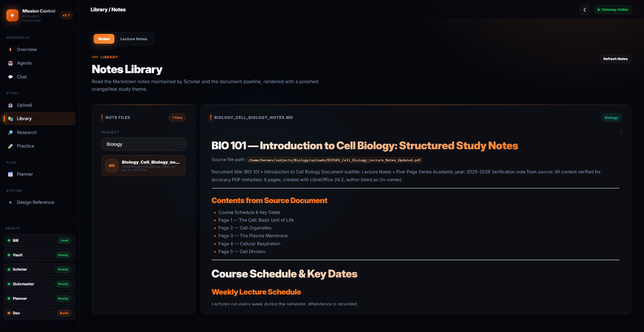The height and width of the screenshot is (332, 644).
Task: Click the Agents robot icon
Action: [10, 63]
